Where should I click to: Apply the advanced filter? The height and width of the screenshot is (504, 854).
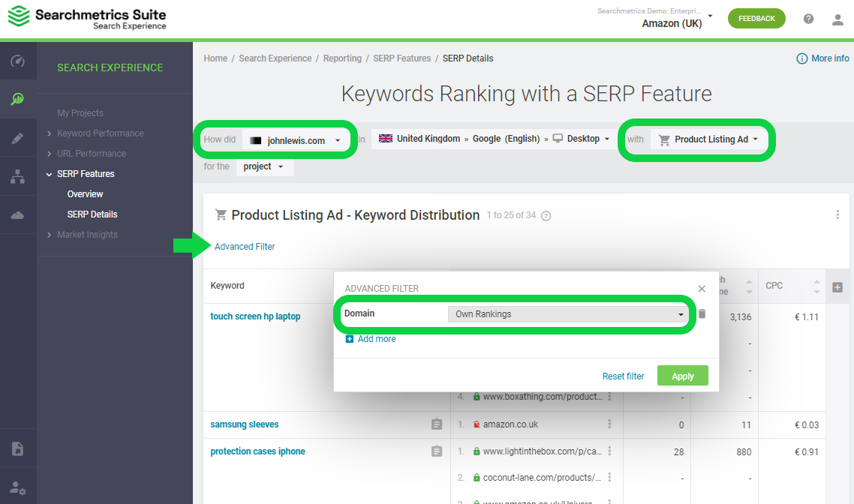pyautogui.click(x=683, y=376)
